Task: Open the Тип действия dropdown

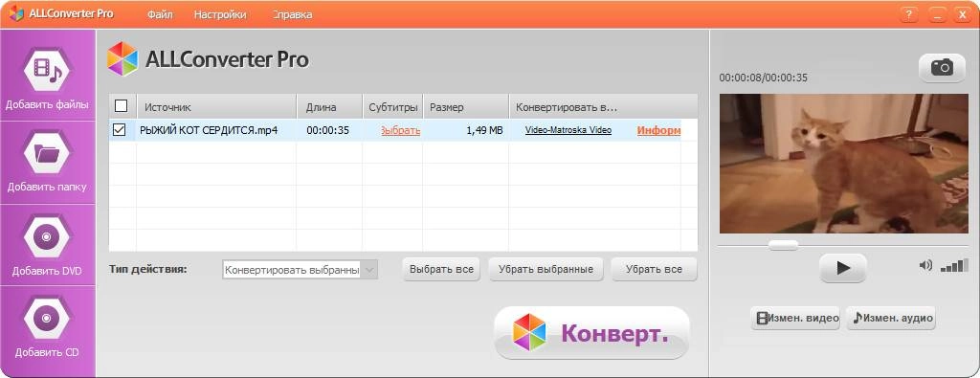Action: pyautogui.click(x=300, y=270)
